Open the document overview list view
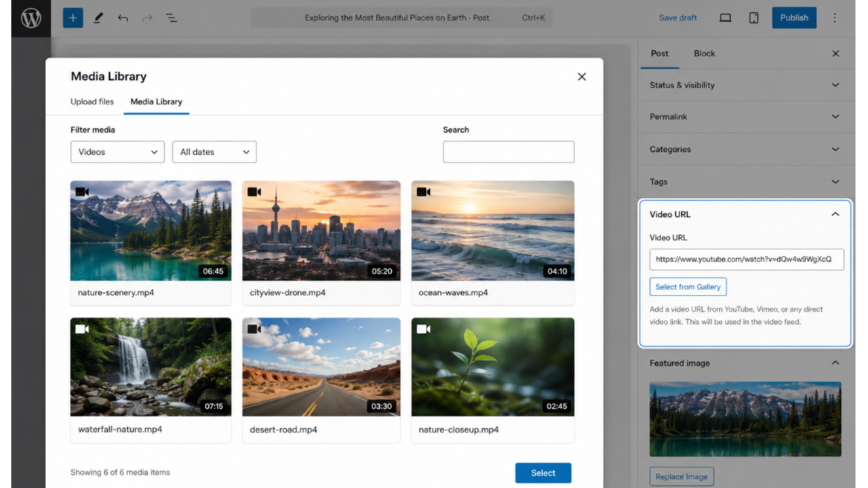 pos(172,18)
